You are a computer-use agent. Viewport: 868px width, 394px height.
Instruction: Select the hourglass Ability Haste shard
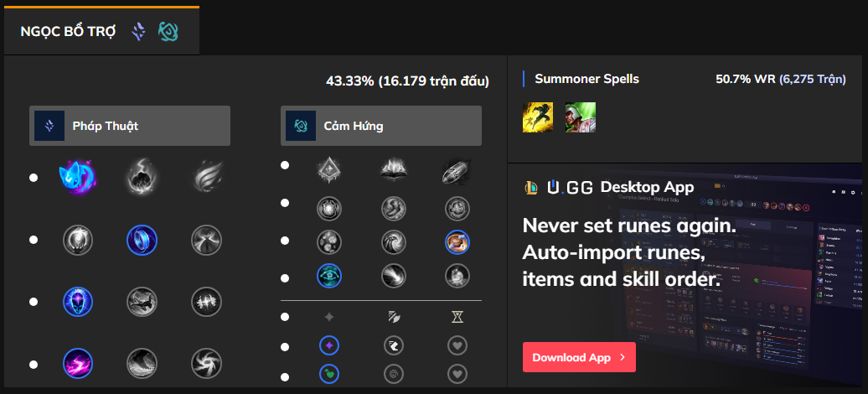pyautogui.click(x=457, y=317)
